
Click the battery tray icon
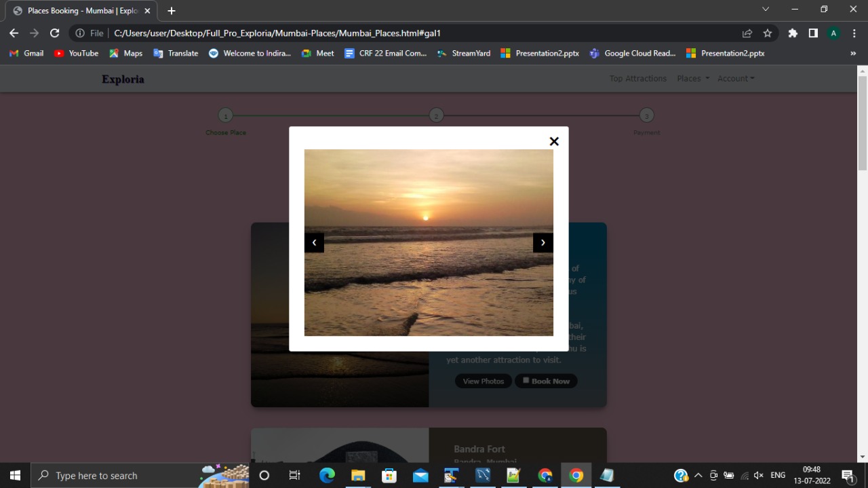pyautogui.click(x=729, y=475)
